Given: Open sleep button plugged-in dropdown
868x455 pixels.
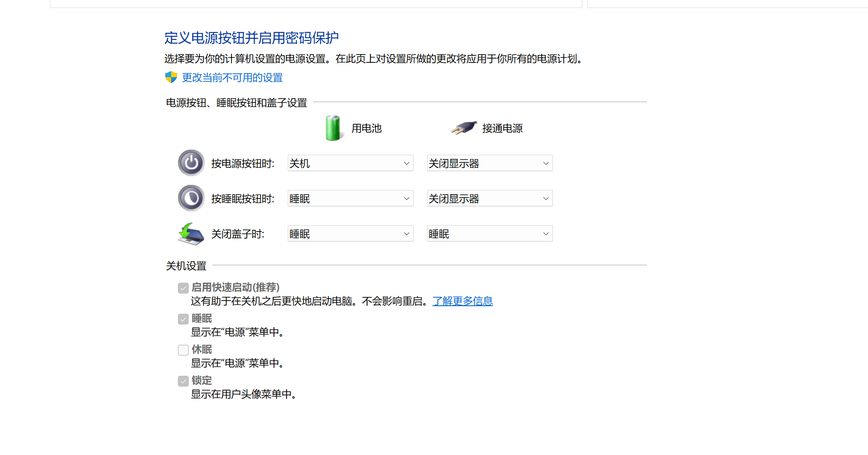Looking at the screenshot, I should (x=490, y=198).
